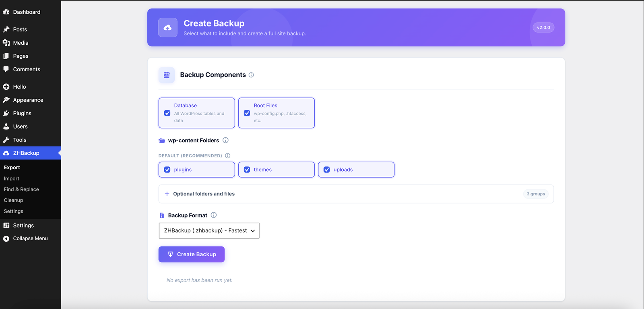Open Comments menu item

tap(31, 69)
